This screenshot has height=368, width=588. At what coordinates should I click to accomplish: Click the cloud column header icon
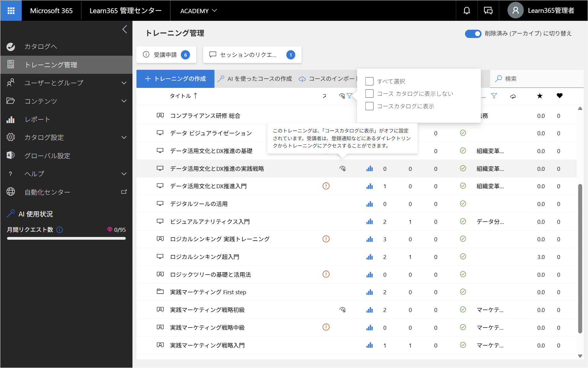pos(513,96)
